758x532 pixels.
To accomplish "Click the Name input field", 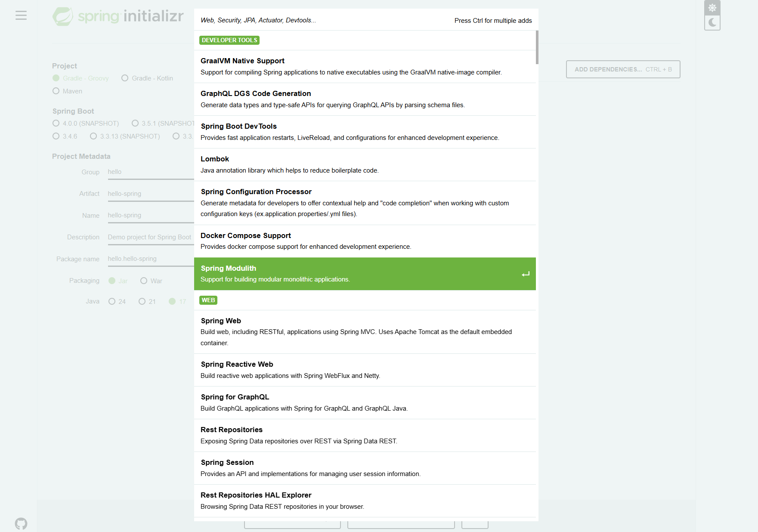I will [151, 216].
